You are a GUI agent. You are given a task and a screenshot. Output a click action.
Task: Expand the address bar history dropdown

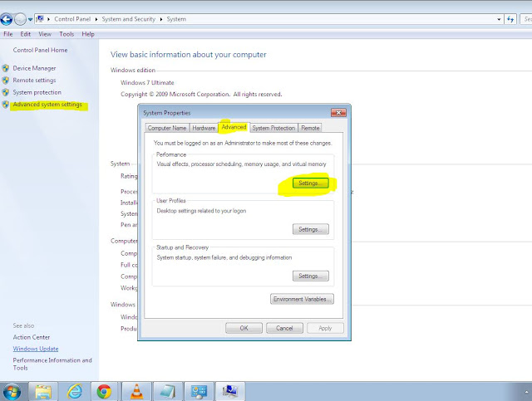(499, 19)
